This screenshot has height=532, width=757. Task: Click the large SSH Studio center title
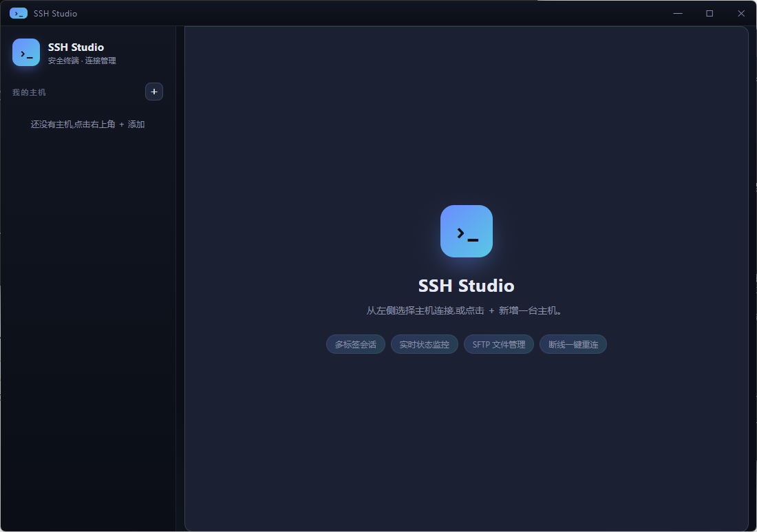tap(467, 286)
